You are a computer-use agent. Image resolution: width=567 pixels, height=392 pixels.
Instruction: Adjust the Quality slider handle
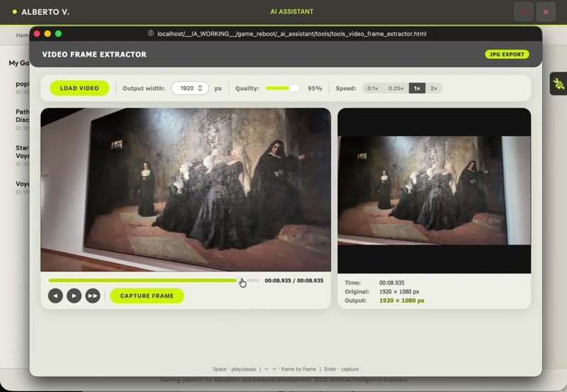pyautogui.click(x=294, y=88)
